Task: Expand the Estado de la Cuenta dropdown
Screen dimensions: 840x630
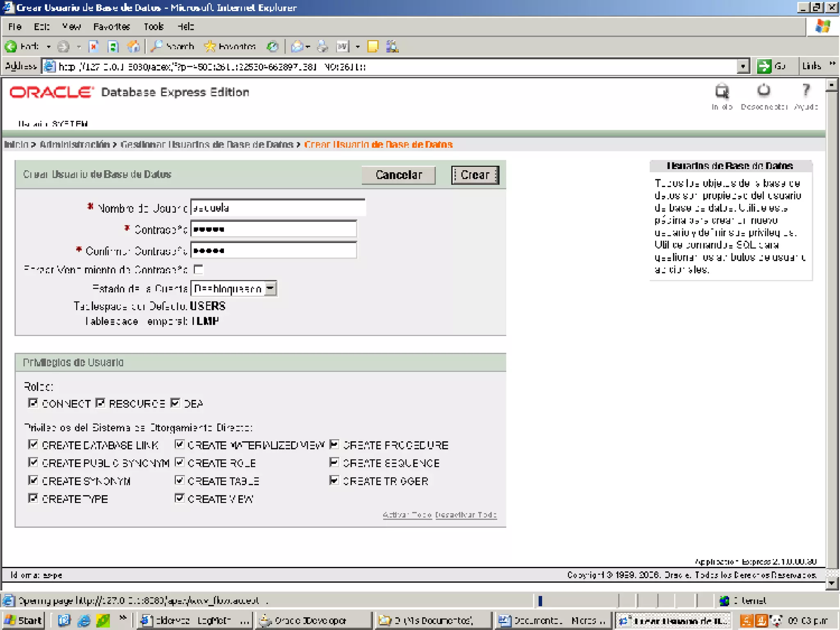Action: (270, 288)
